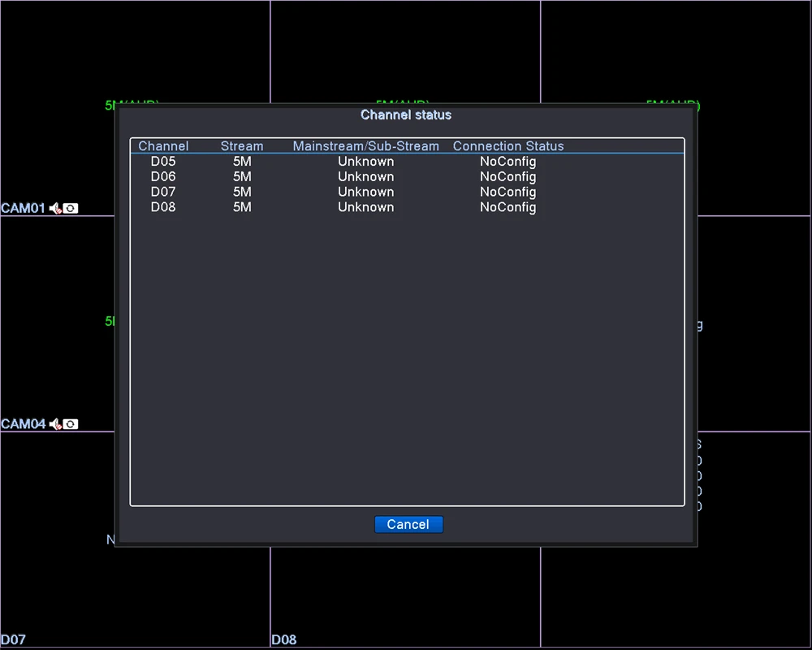Click the CAM04 camera label
The image size is (812, 650).
pyautogui.click(x=23, y=424)
